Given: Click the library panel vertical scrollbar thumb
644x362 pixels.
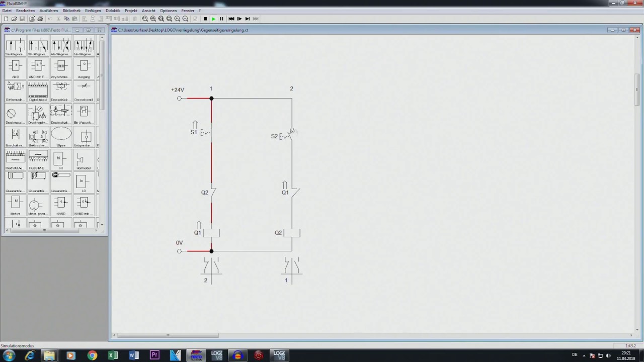Looking at the screenshot, I should point(101,75).
